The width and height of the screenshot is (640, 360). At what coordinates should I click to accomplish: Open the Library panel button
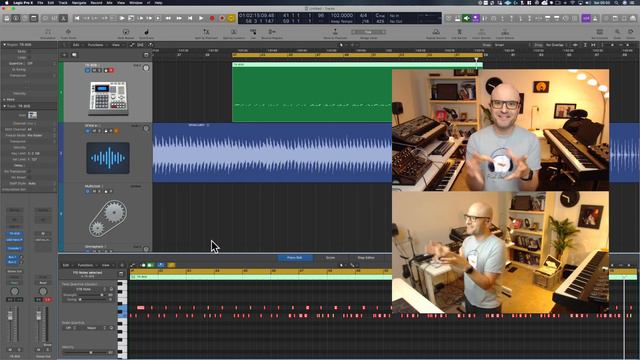(x=7, y=18)
